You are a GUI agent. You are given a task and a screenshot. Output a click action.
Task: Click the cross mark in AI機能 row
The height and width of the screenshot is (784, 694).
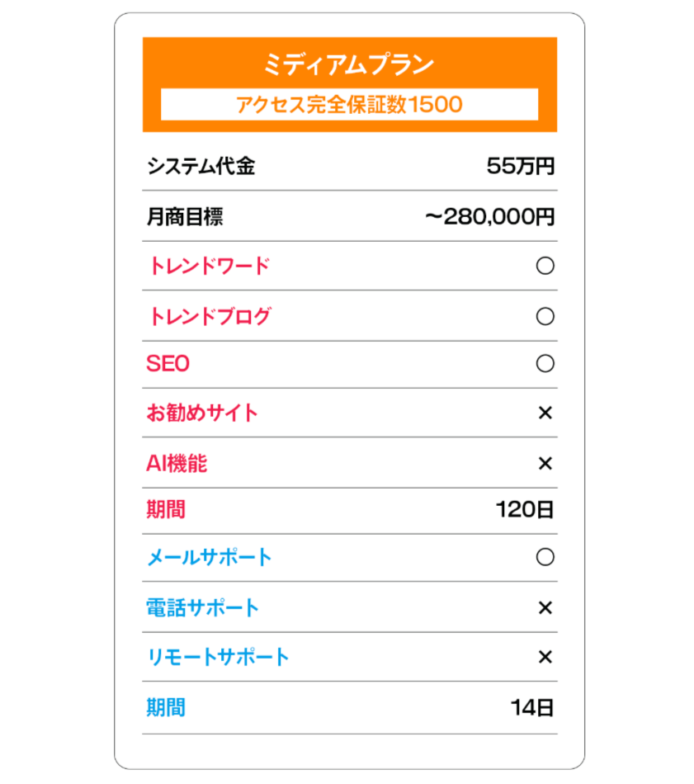point(545,463)
